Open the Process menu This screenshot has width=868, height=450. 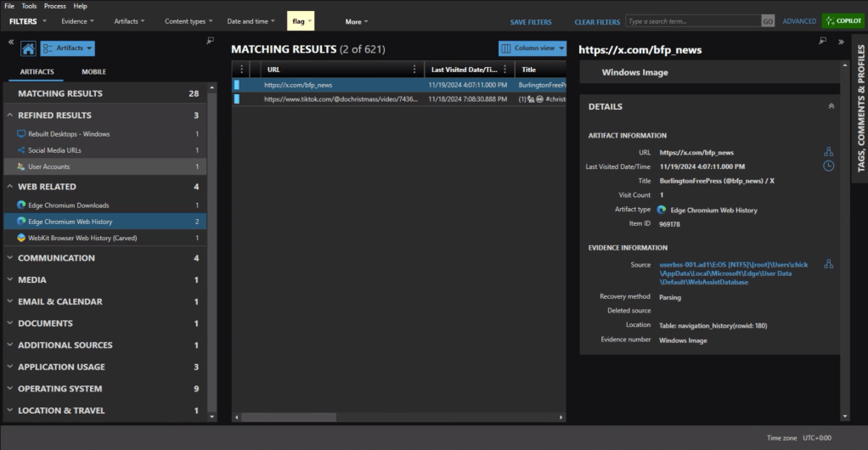[x=54, y=6]
